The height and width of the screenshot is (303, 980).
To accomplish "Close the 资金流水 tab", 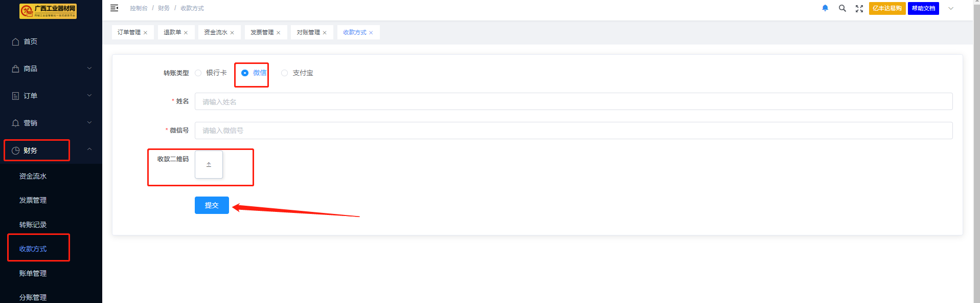I will click(x=232, y=33).
